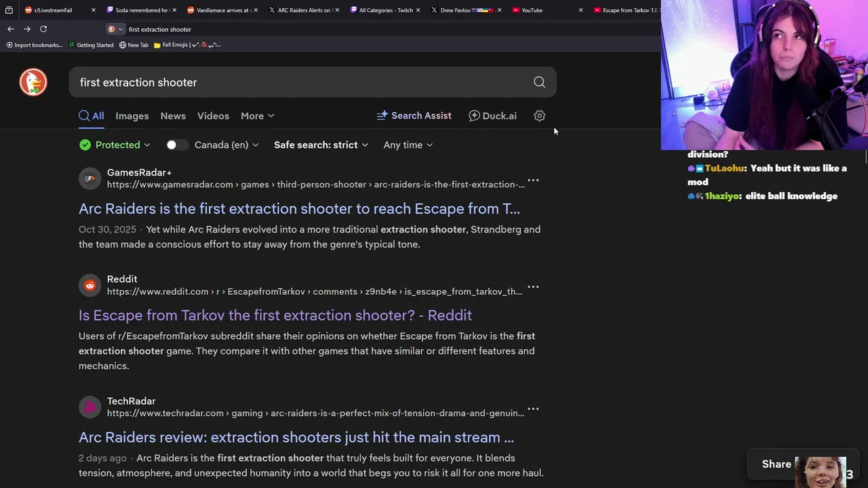This screenshot has height=488, width=868.
Task: Open the Canada (en) region dropdown
Action: (226, 145)
